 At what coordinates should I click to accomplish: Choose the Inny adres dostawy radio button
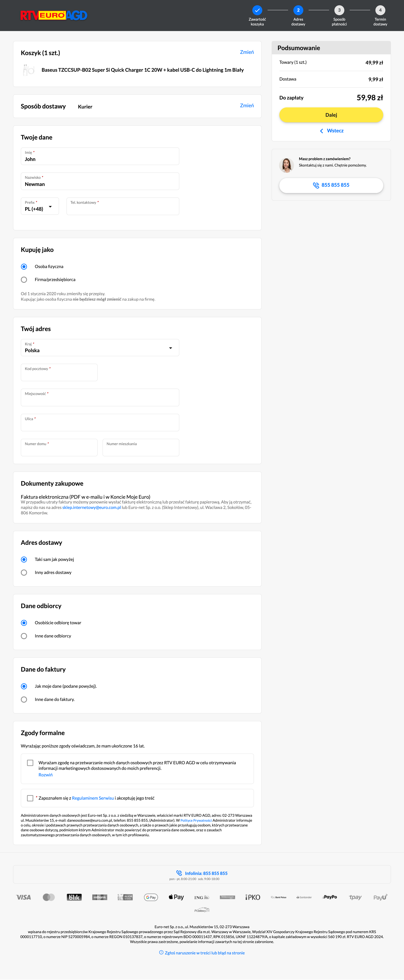coord(24,573)
